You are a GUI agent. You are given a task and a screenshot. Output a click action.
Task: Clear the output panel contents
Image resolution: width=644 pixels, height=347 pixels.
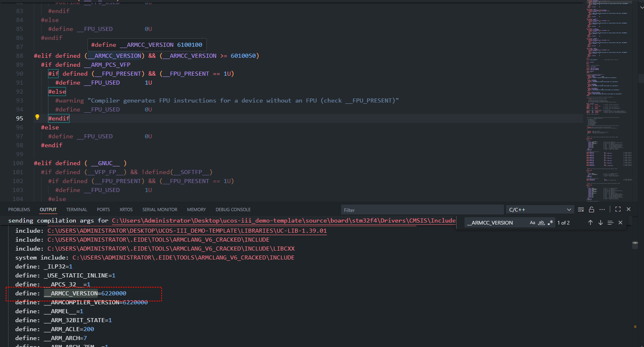tap(581, 210)
